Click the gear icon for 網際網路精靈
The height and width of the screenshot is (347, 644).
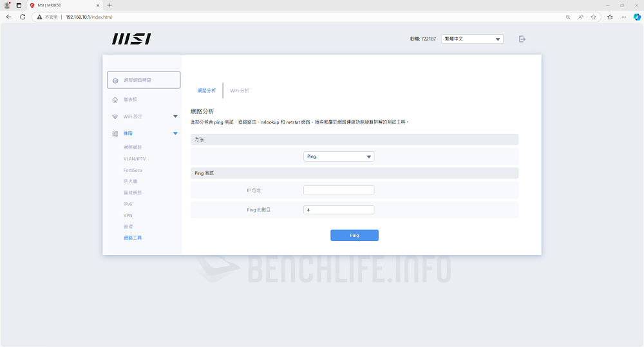tap(115, 80)
